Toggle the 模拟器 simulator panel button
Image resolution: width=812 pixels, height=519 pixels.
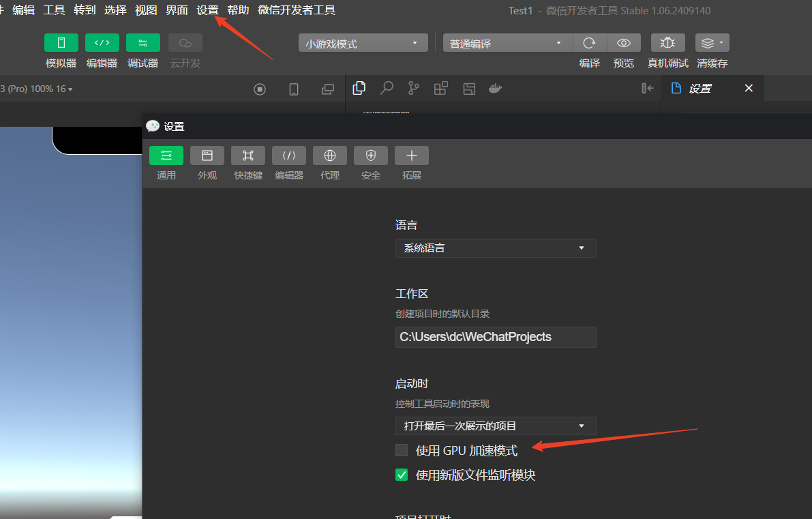coord(61,43)
